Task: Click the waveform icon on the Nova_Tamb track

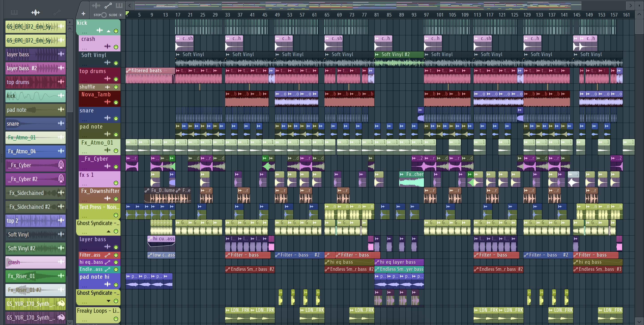Action: pyautogui.click(x=108, y=102)
